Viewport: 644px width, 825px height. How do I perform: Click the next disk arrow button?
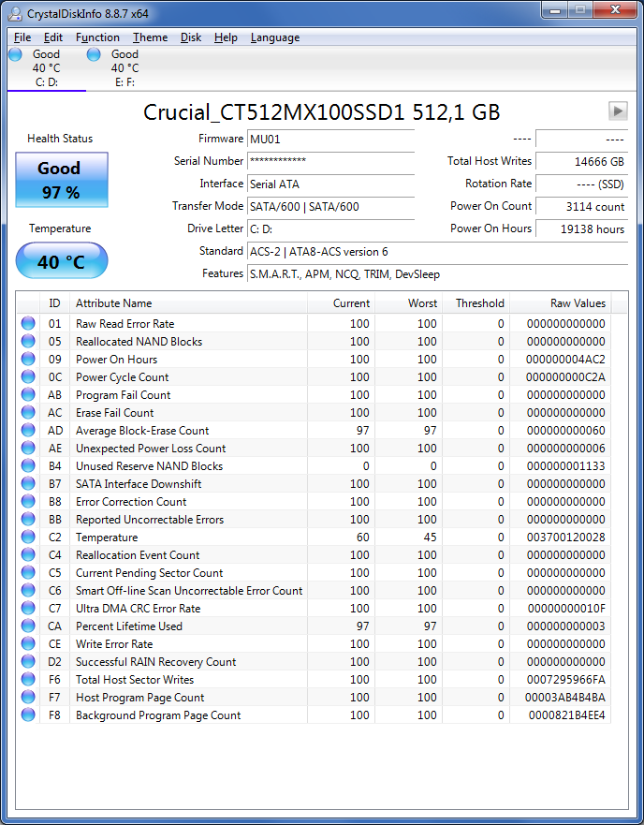click(x=618, y=111)
